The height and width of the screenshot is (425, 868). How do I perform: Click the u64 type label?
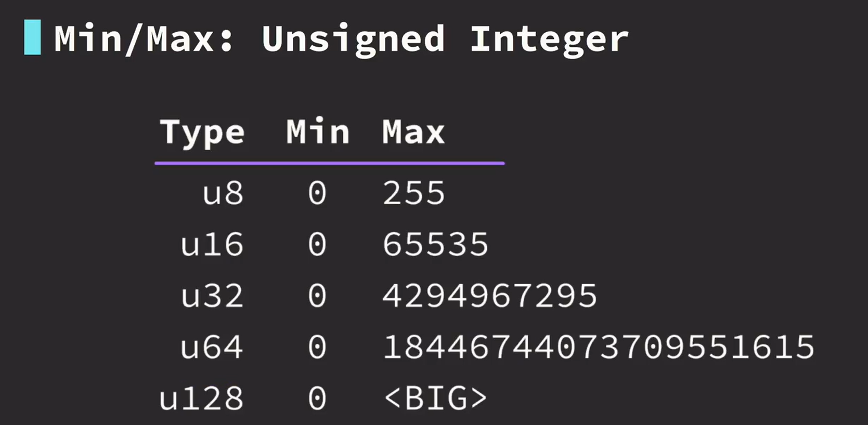click(x=212, y=347)
